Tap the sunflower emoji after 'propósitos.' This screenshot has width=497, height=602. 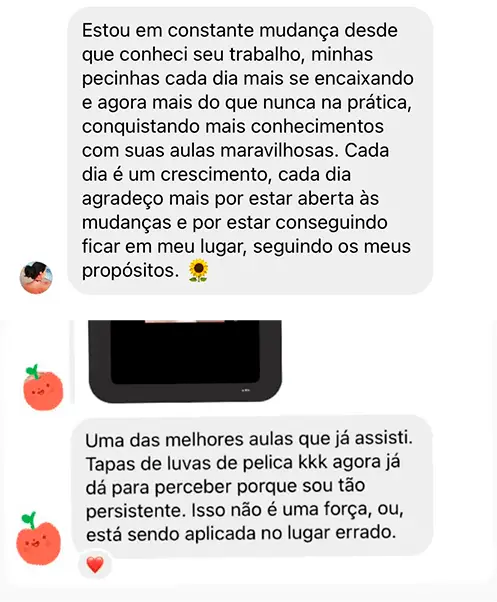[198, 271]
